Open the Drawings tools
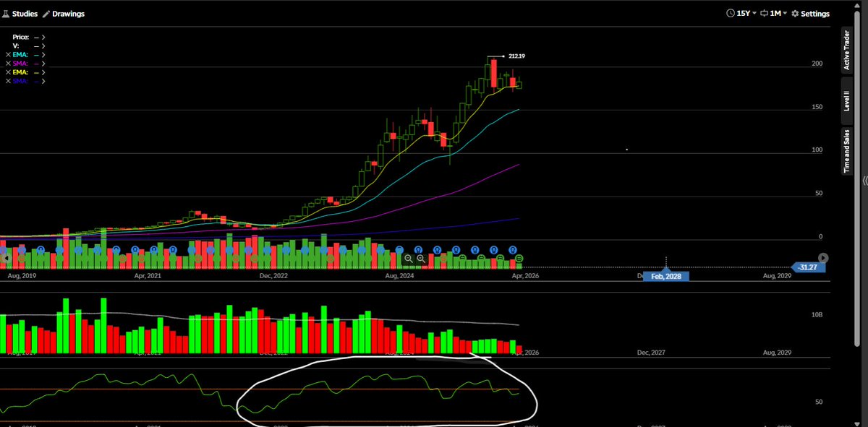868x427 pixels. click(63, 14)
